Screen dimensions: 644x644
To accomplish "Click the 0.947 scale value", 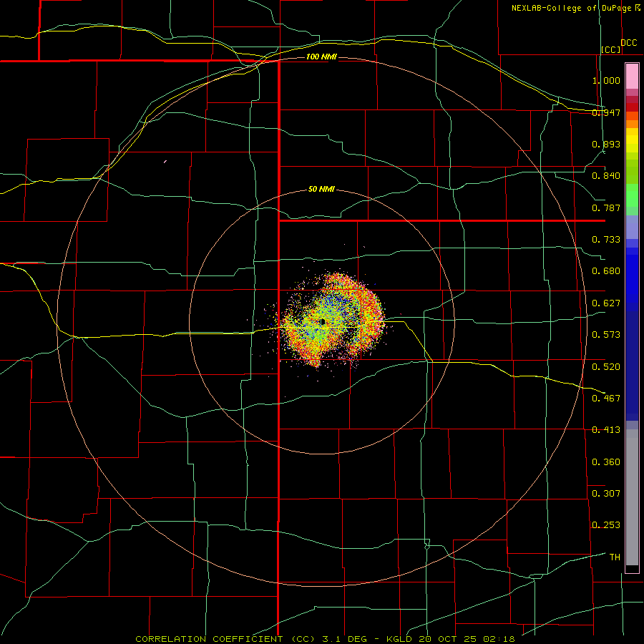I will click(x=606, y=112).
